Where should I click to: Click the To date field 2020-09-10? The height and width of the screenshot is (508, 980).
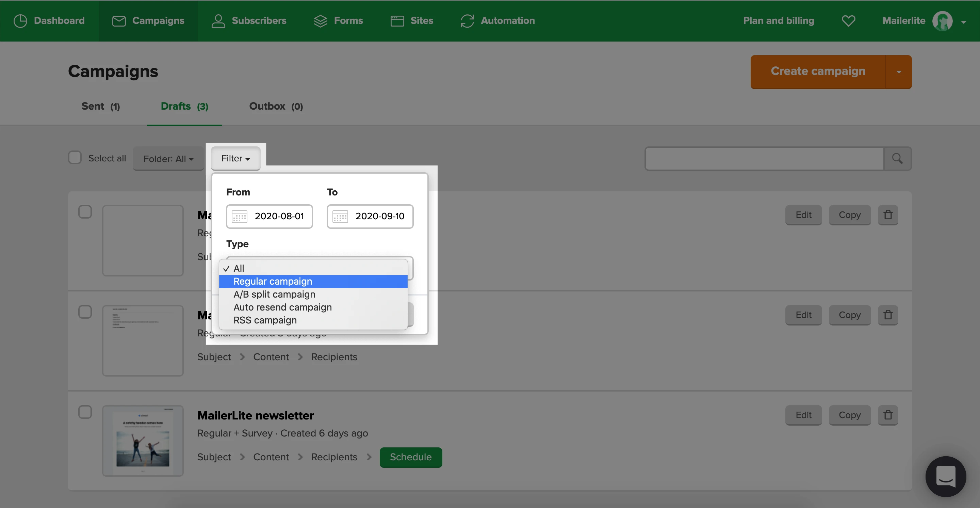tap(370, 217)
